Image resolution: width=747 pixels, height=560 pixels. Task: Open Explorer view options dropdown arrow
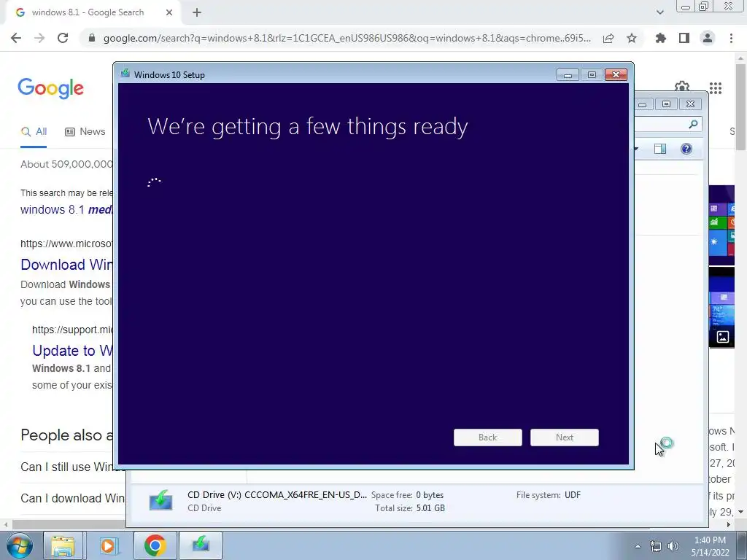[x=637, y=149]
